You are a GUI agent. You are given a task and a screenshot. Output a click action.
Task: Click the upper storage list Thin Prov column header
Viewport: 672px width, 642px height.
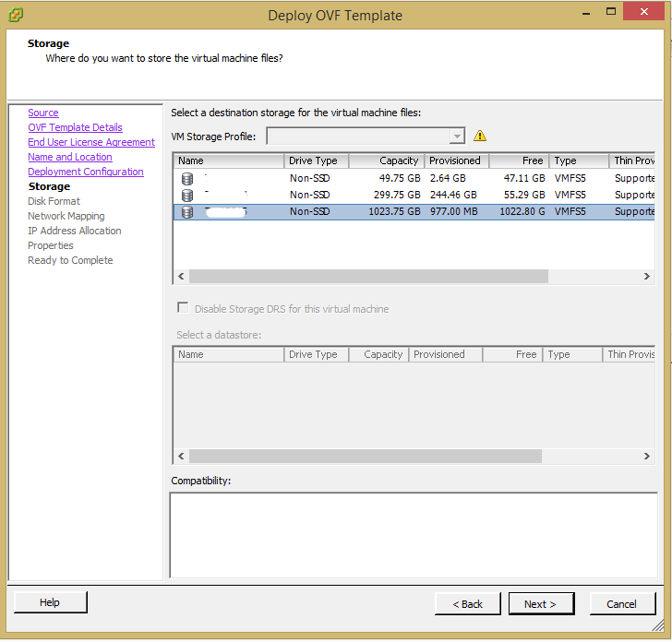(x=632, y=160)
